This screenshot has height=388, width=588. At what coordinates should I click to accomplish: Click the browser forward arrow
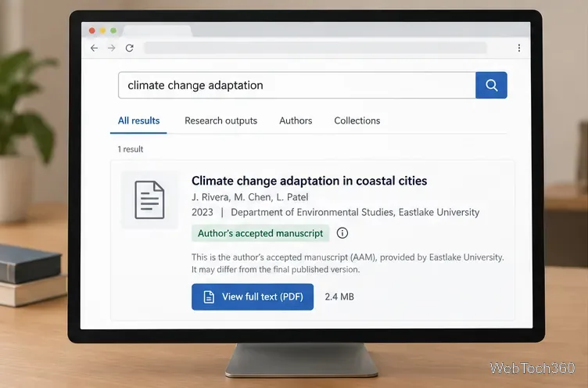pyautogui.click(x=111, y=48)
